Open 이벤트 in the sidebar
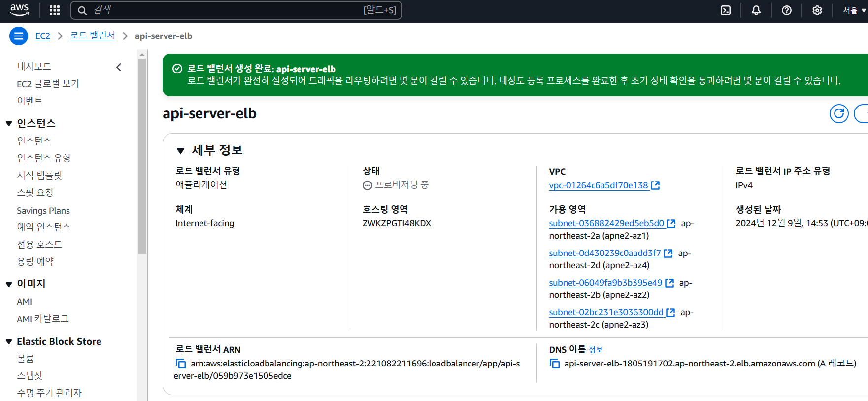The width and height of the screenshot is (868, 401). click(30, 101)
